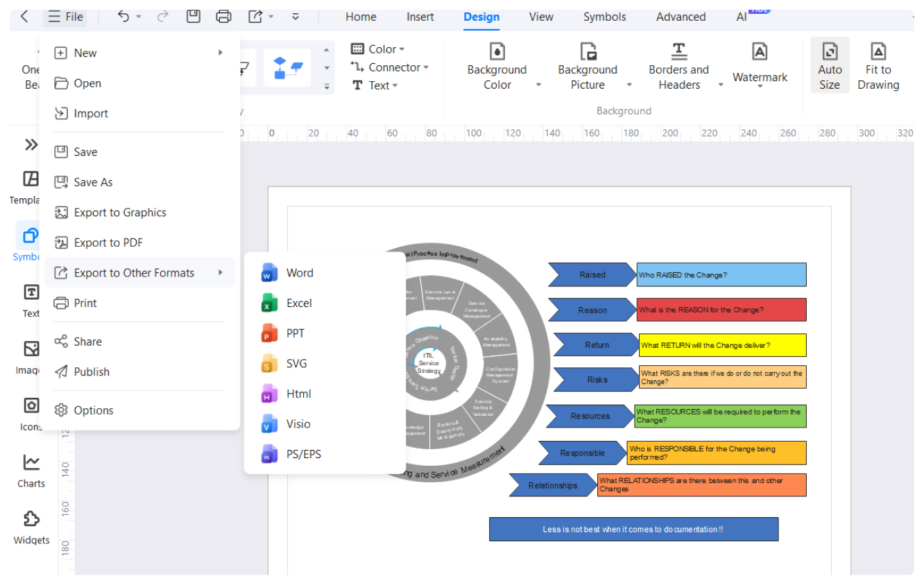Click Borders and Headers icon
This screenshot has width=924, height=585.
point(678,51)
